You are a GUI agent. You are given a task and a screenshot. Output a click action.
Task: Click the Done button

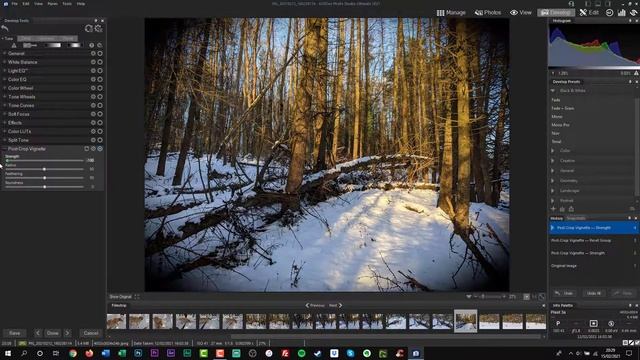[x=52, y=333]
